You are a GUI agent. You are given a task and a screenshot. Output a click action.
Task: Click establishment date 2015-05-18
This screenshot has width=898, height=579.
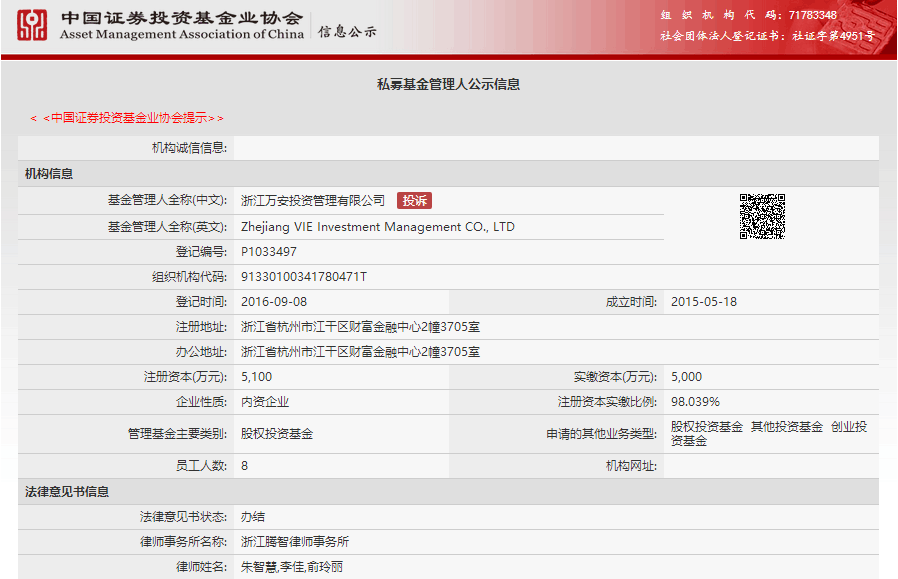pyautogui.click(x=704, y=302)
